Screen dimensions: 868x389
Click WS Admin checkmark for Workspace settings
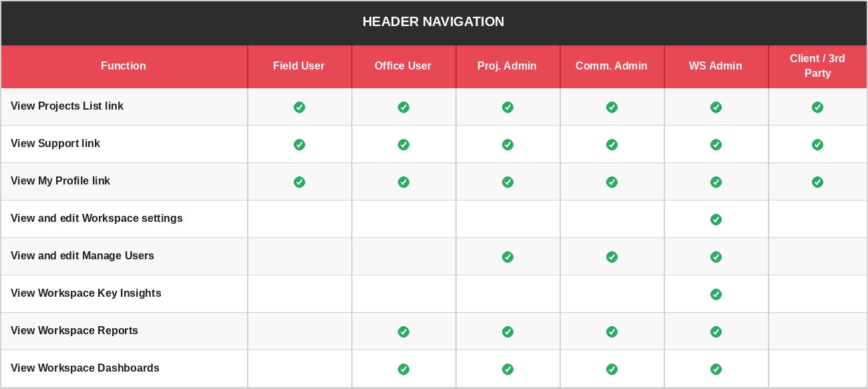716,219
